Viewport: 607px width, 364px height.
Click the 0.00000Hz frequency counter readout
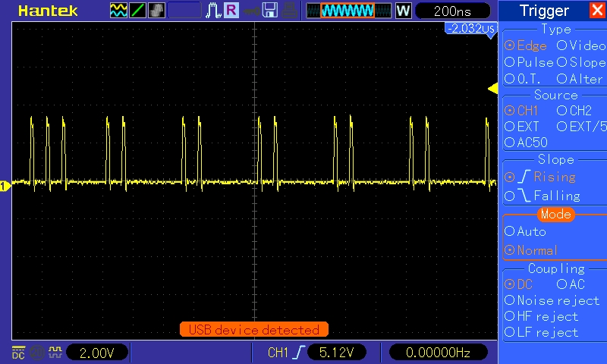(438, 353)
